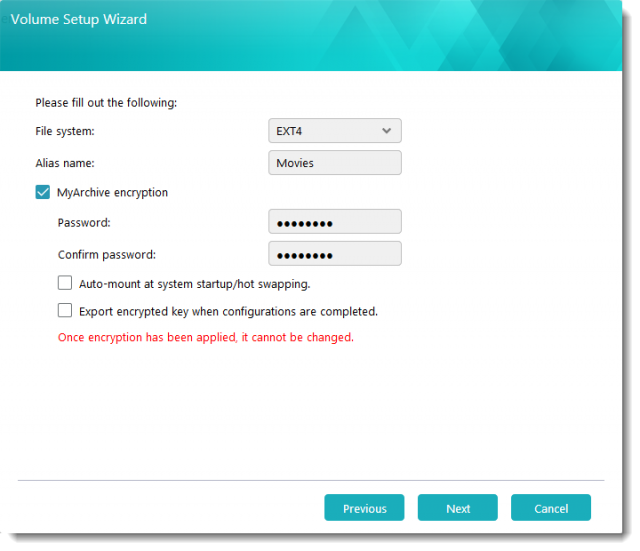This screenshot has height=551, width=640.
Task: Open the File system EXT4 dropdown
Action: [334, 131]
